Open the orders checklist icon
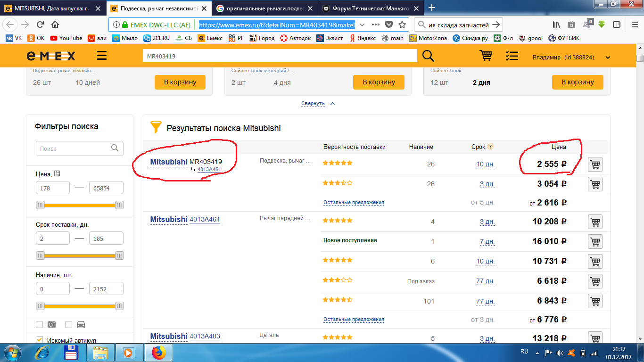The width and height of the screenshot is (644, 362). [x=512, y=56]
